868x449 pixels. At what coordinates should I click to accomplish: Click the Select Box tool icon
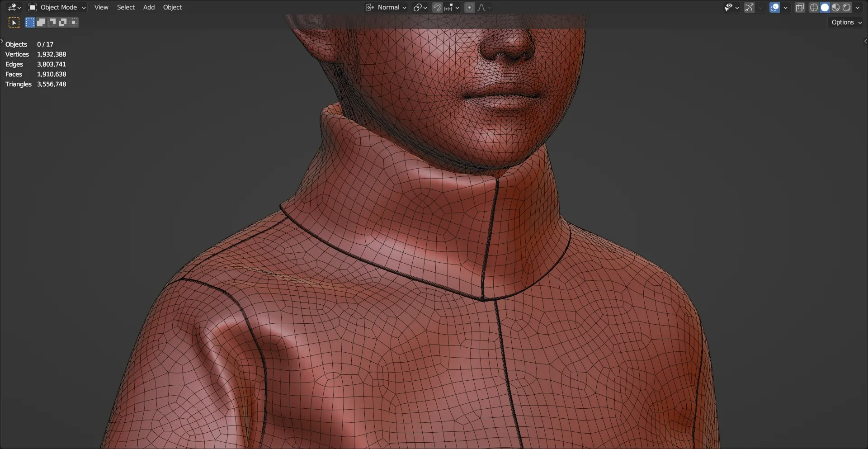[x=14, y=22]
